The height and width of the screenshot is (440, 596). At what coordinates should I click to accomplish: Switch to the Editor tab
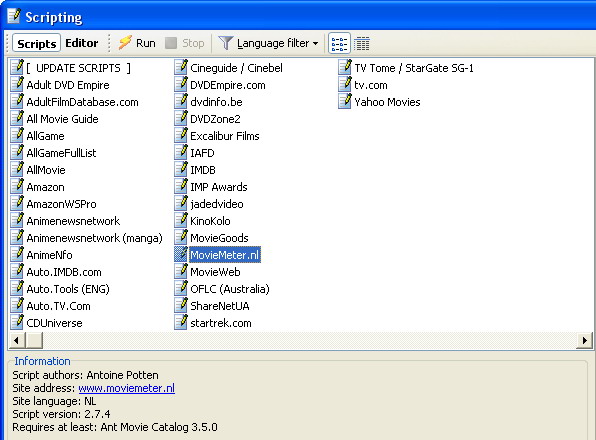coord(82,43)
